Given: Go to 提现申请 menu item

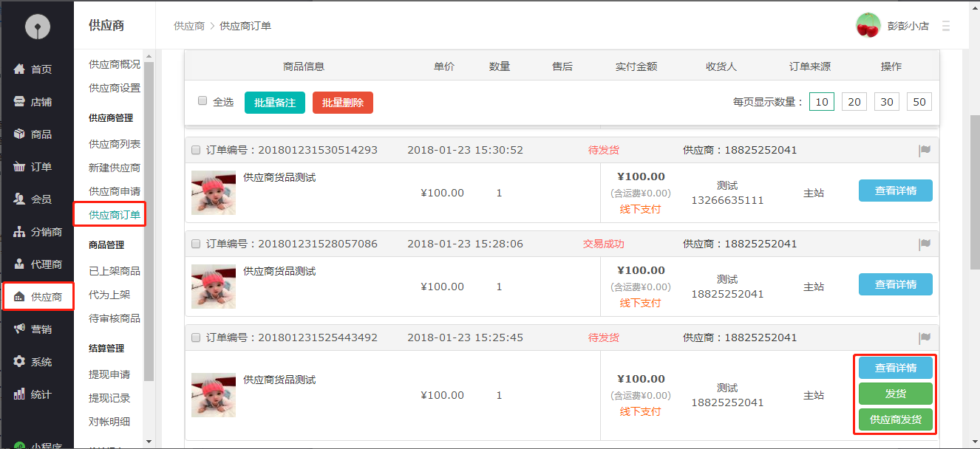Looking at the screenshot, I should point(109,374).
